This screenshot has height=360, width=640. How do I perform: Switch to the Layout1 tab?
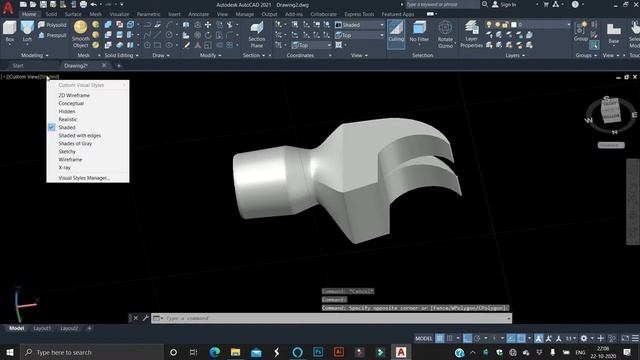(x=42, y=328)
